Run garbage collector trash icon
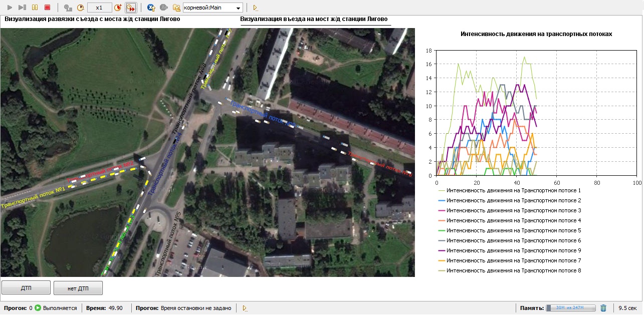 pyautogui.click(x=603, y=308)
